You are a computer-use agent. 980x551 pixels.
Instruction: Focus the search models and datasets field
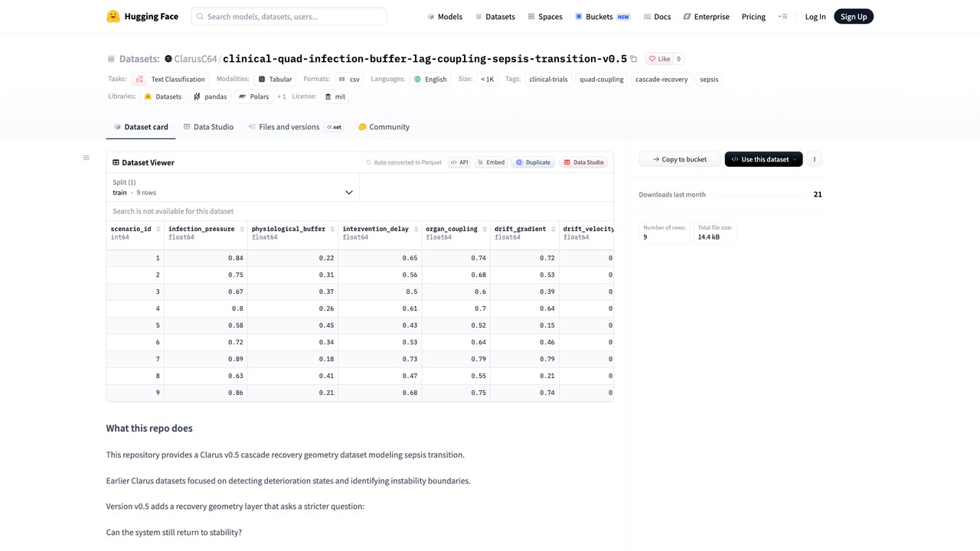coord(289,16)
